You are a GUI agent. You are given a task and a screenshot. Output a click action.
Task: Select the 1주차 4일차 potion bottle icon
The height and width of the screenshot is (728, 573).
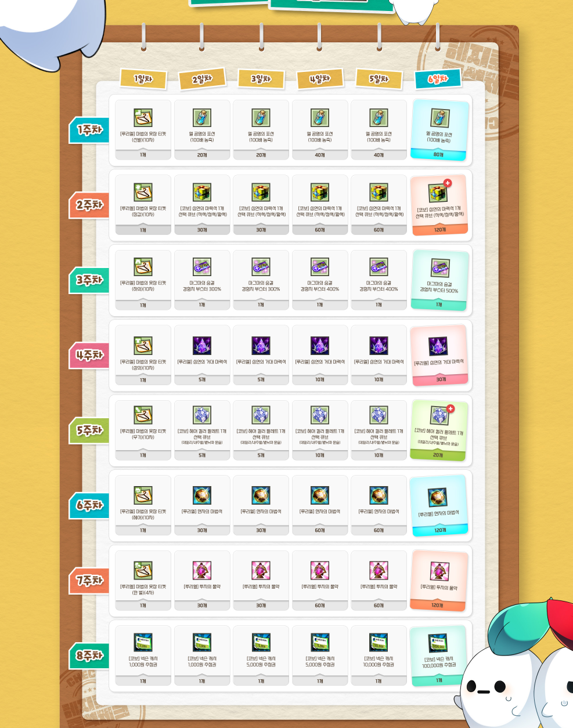click(x=320, y=118)
